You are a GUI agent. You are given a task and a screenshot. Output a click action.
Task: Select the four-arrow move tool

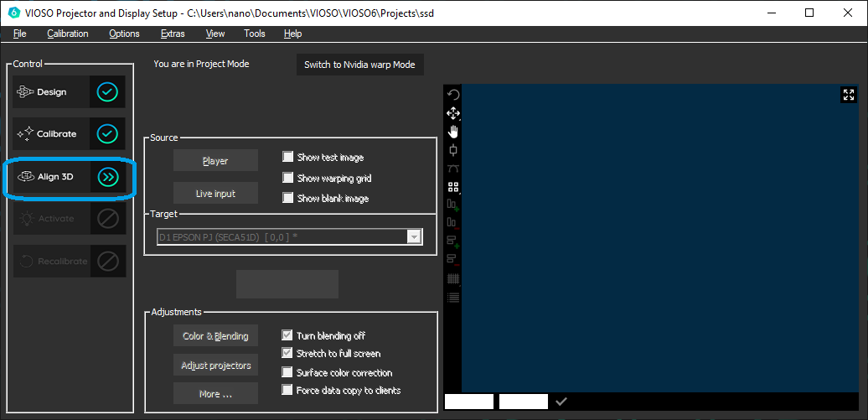click(x=453, y=113)
